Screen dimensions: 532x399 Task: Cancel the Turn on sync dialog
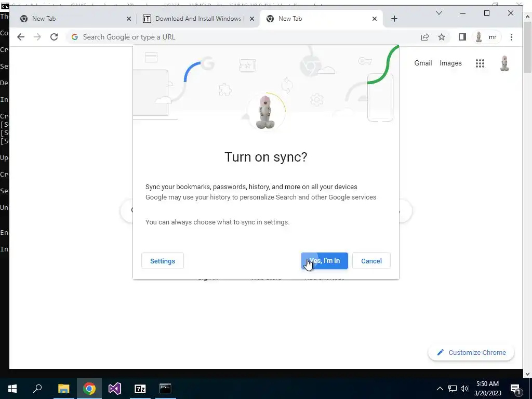click(x=371, y=261)
